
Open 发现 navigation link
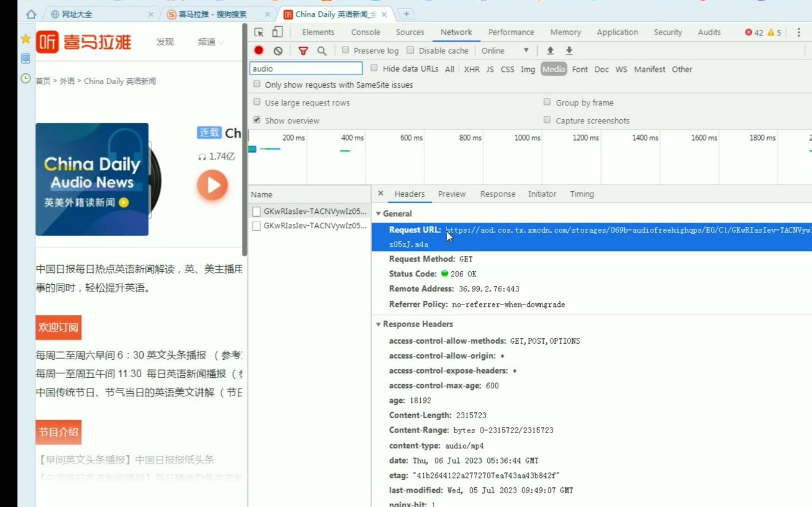click(x=165, y=42)
